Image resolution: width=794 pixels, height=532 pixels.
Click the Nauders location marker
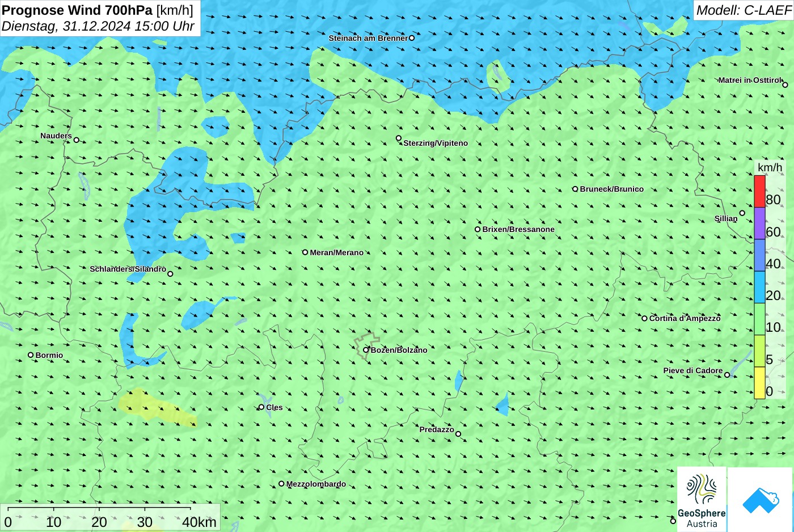click(77, 140)
